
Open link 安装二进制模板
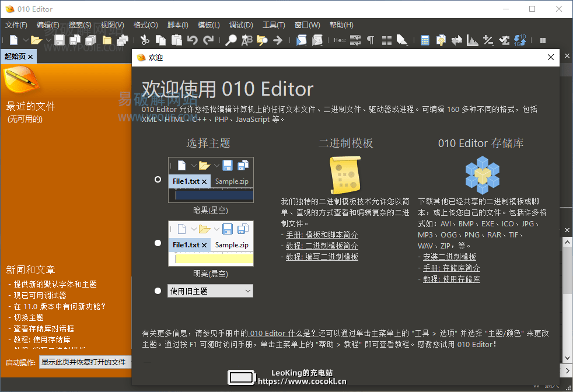[x=449, y=257]
